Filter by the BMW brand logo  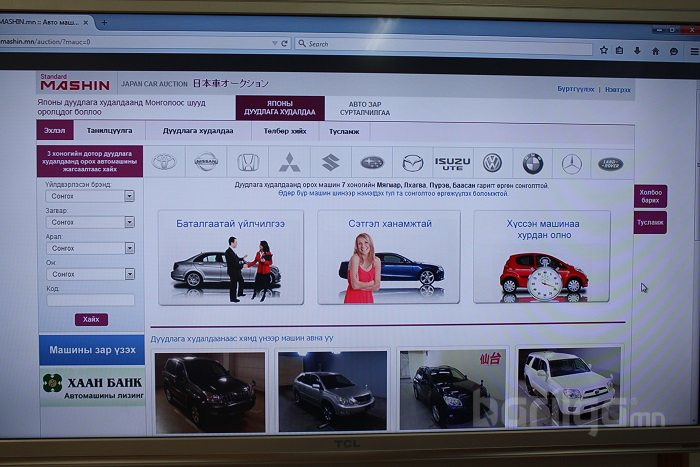click(532, 162)
